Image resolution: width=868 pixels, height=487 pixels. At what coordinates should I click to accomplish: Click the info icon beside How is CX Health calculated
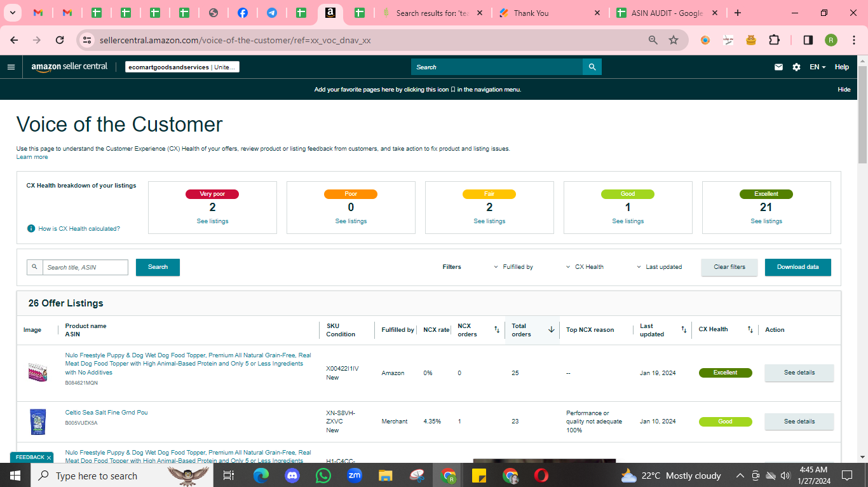pos(31,228)
